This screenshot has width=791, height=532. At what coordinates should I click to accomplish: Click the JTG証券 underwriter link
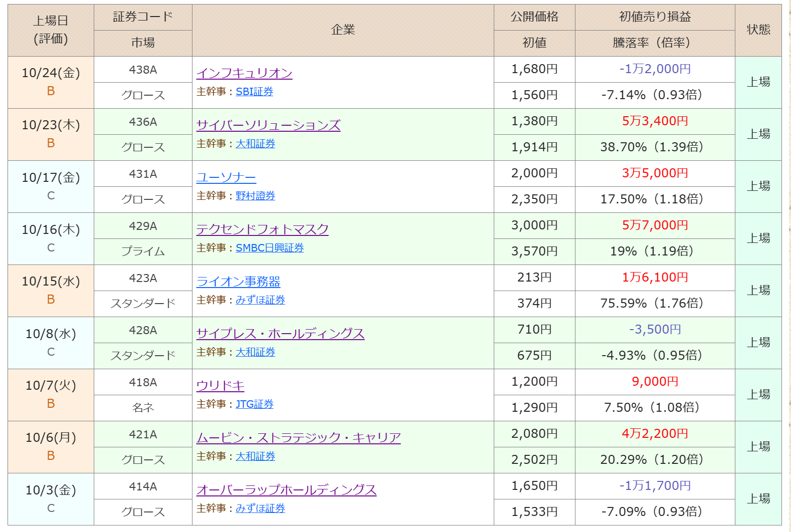pos(254,404)
